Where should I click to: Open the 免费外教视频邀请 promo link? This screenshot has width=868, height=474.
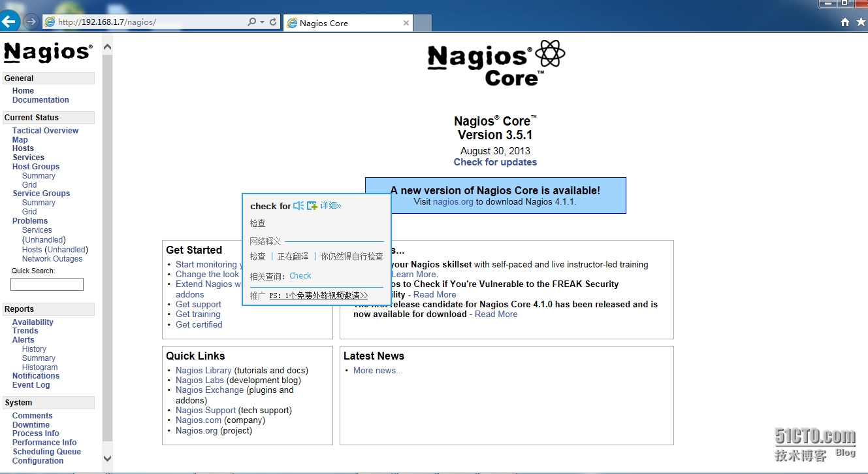(319, 296)
